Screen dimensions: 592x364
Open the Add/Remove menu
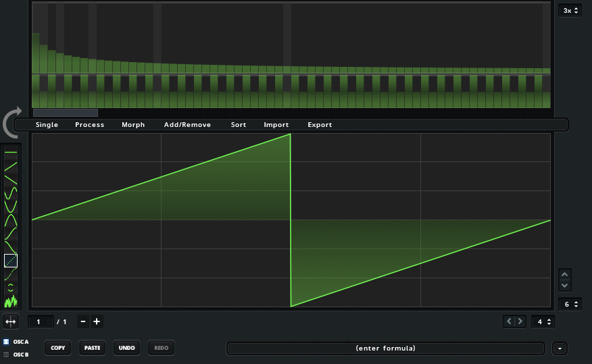[187, 125]
